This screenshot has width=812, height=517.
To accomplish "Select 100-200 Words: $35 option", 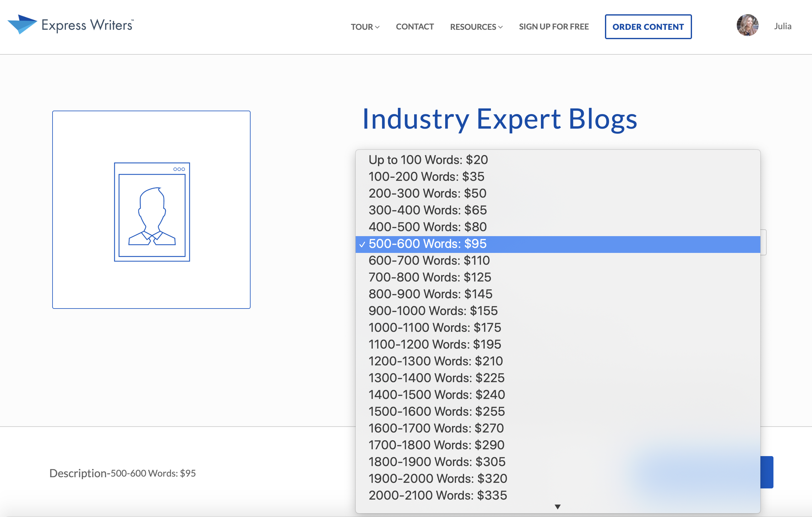I will [x=558, y=176].
